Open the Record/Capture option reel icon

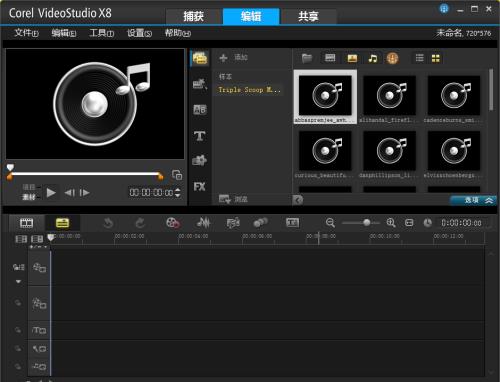click(173, 223)
